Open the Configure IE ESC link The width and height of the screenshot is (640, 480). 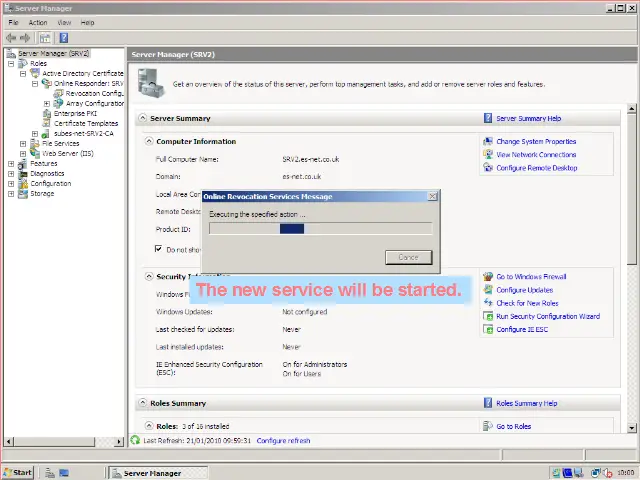(522, 329)
